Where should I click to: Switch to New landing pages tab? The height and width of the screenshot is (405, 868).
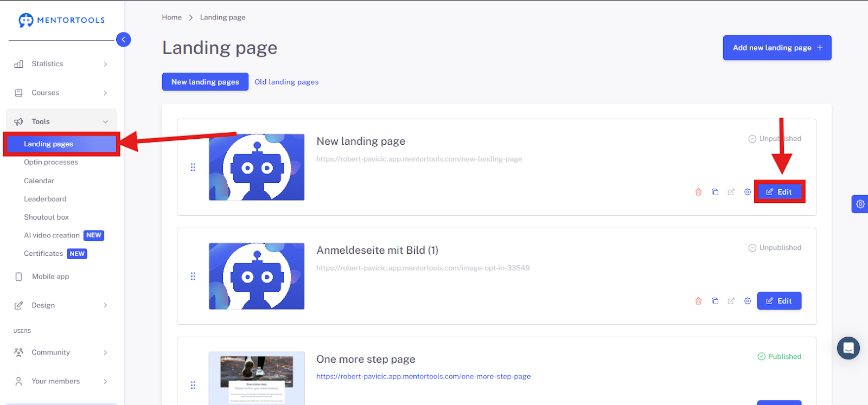click(x=205, y=82)
